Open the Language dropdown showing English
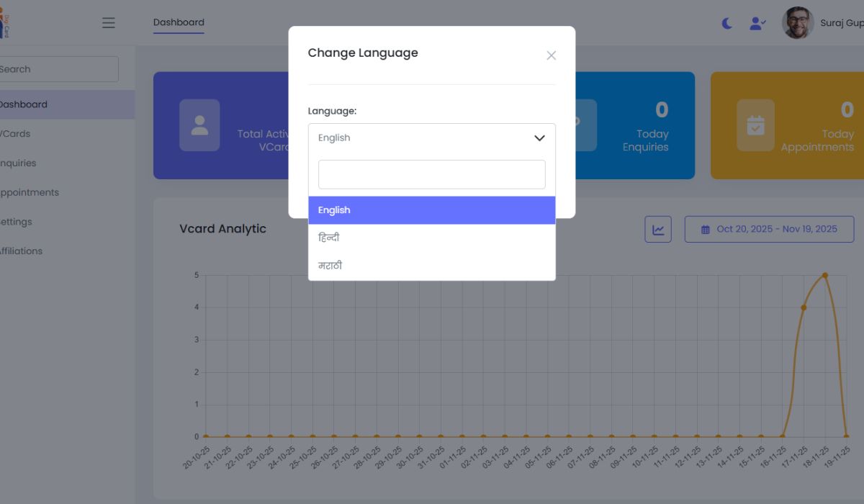 click(x=431, y=138)
